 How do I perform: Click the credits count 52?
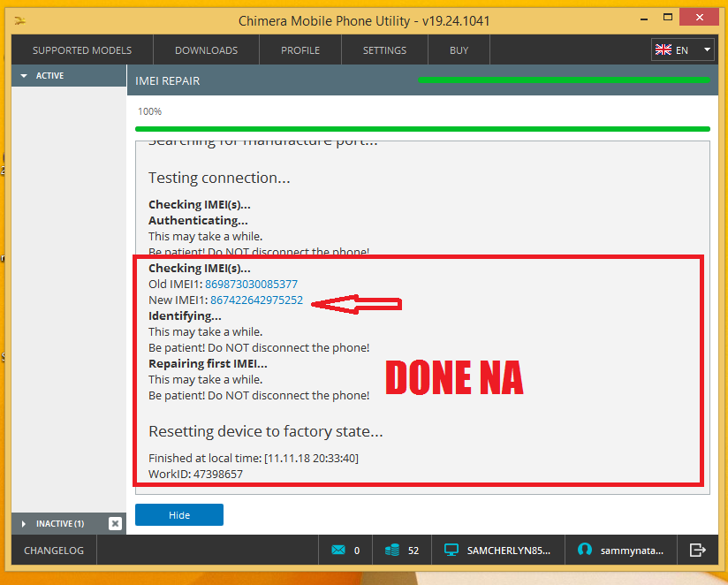click(413, 551)
